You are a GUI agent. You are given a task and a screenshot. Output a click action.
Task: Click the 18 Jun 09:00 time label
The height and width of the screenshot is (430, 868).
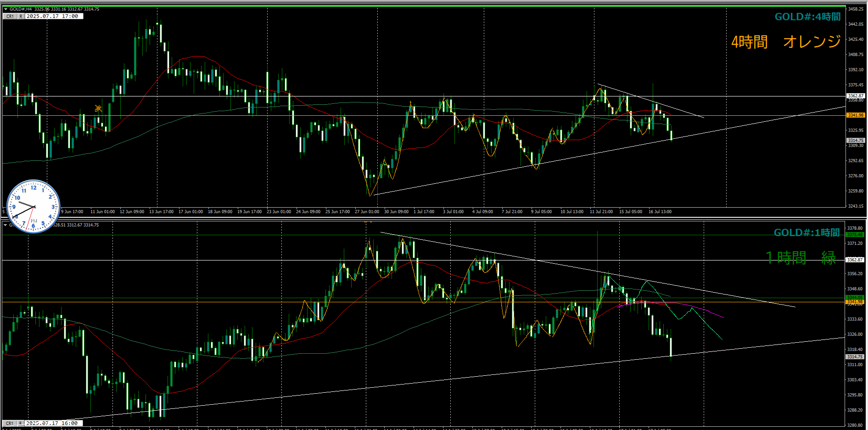coord(220,212)
